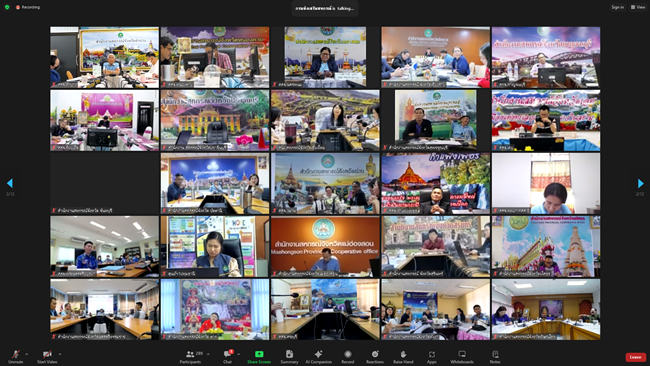Open the Reactions menu
This screenshot has height=366, width=650.
(375, 356)
